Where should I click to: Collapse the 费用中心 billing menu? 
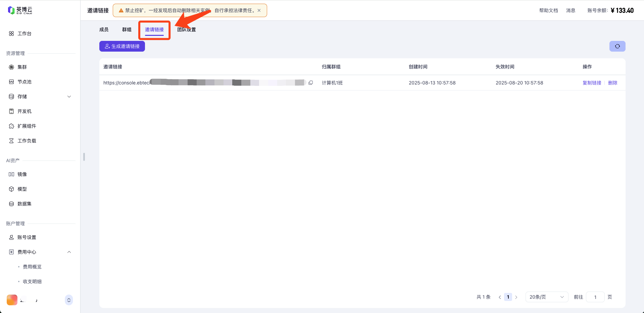pyautogui.click(x=69, y=252)
